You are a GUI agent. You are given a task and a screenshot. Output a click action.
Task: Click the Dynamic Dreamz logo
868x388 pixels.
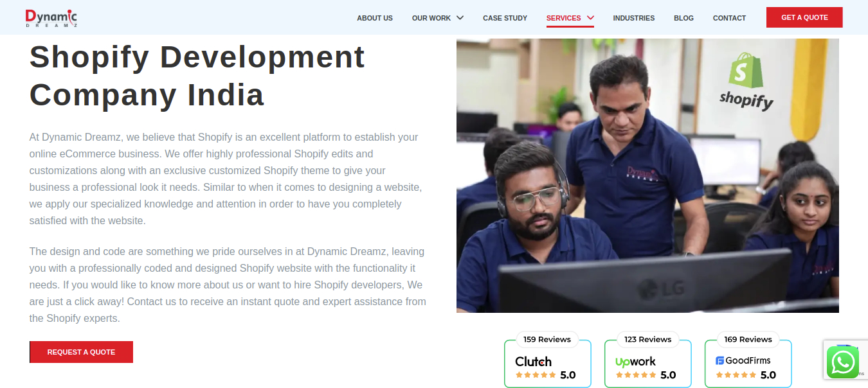pos(51,18)
